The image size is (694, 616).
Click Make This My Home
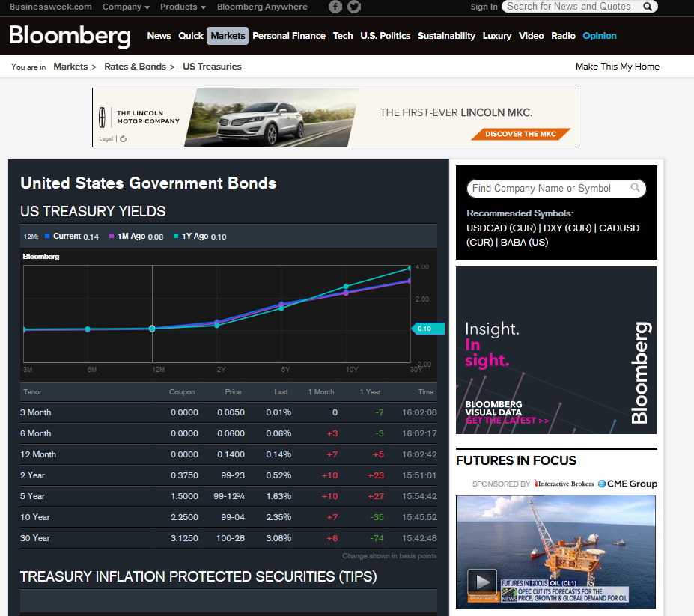pos(618,67)
